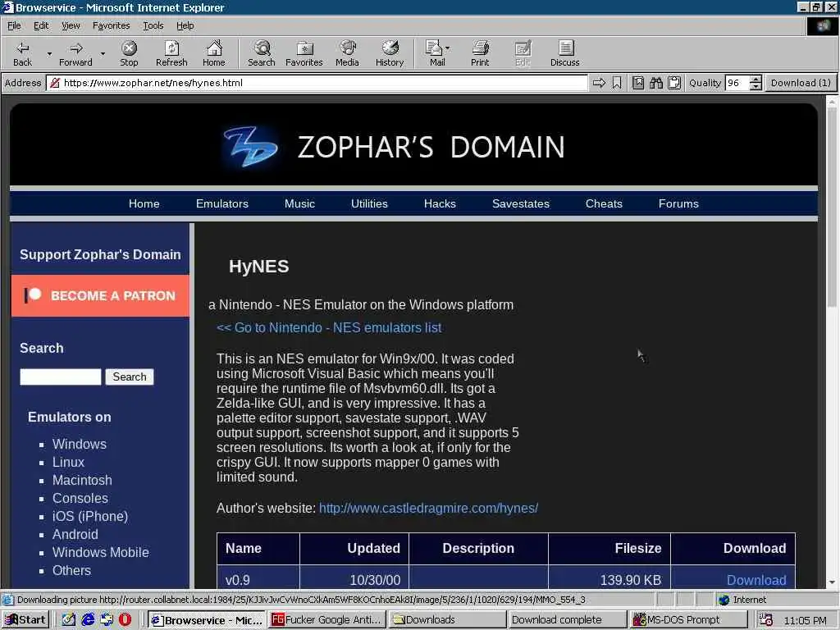This screenshot has height=630, width=840.
Task: Open Savestates in site navigation
Action: [x=521, y=203]
